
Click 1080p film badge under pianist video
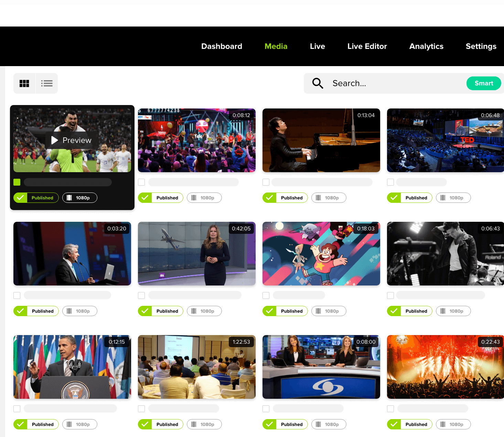(x=329, y=198)
